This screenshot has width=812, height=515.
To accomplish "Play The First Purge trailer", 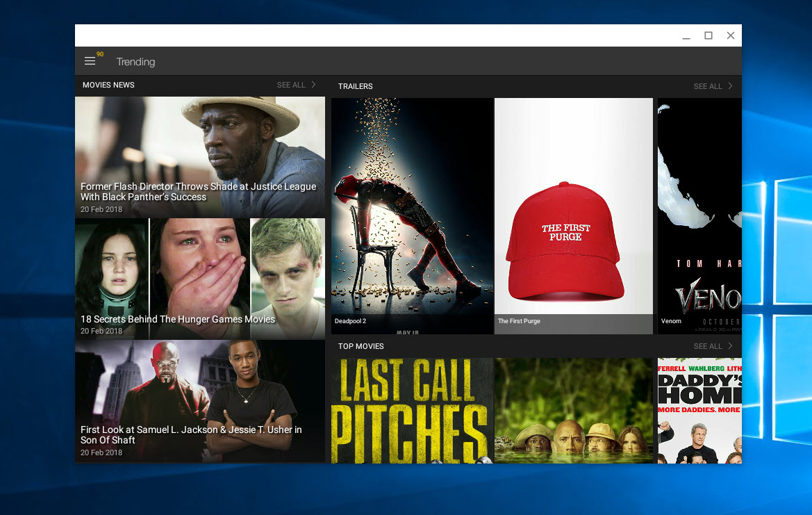I will pos(574,216).
